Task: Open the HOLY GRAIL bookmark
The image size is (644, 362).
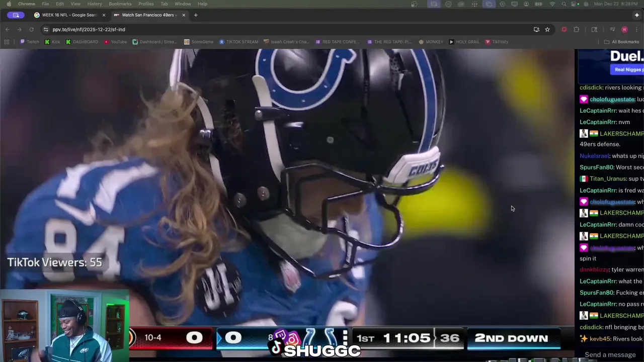Action: coord(464,42)
